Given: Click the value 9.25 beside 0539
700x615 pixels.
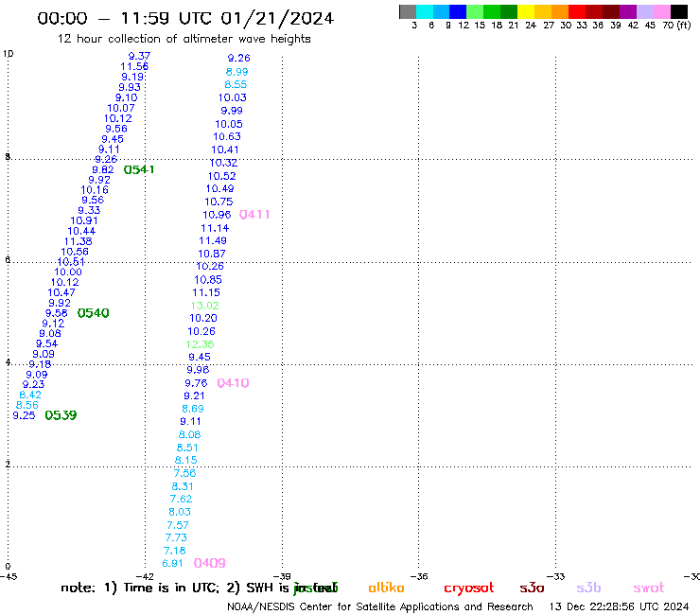Looking at the screenshot, I should pos(24,415).
